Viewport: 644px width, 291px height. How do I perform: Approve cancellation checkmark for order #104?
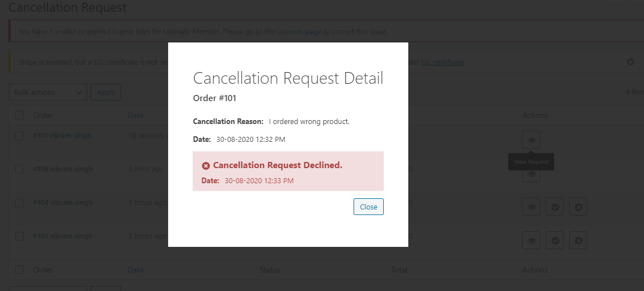click(555, 207)
